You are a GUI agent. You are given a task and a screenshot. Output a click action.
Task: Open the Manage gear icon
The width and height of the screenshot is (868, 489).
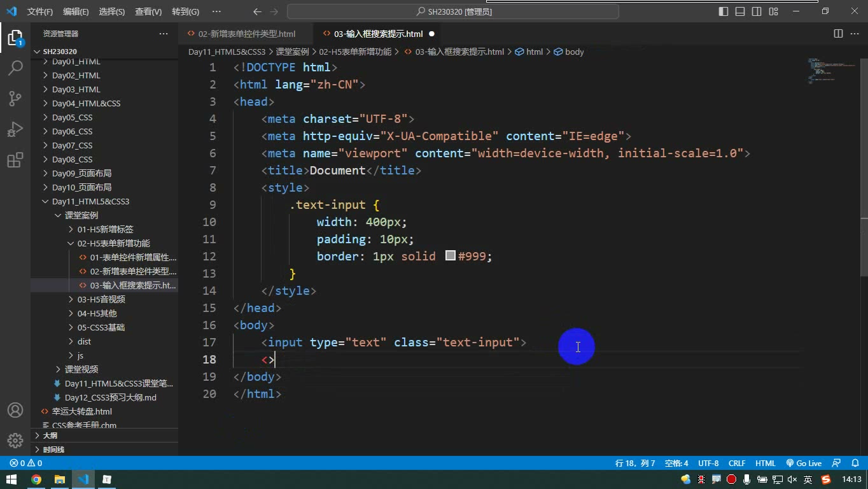[x=15, y=440]
